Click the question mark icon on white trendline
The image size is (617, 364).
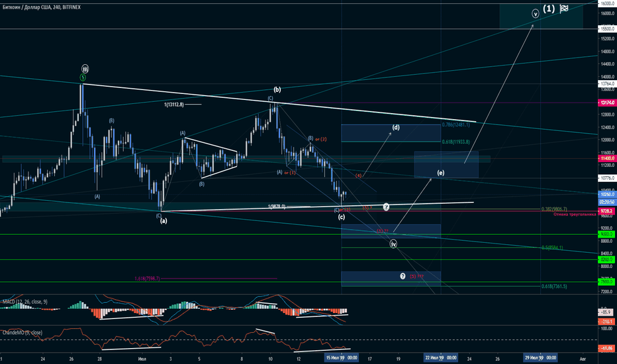(386, 207)
